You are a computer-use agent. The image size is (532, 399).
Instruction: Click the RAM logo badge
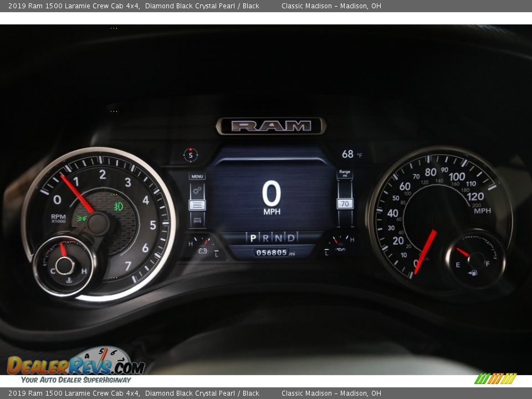coord(271,126)
